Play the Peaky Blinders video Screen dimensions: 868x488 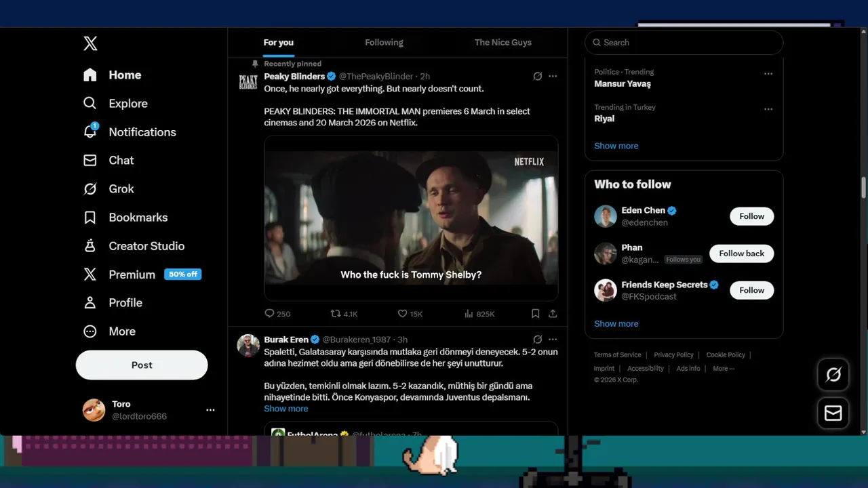(411, 218)
